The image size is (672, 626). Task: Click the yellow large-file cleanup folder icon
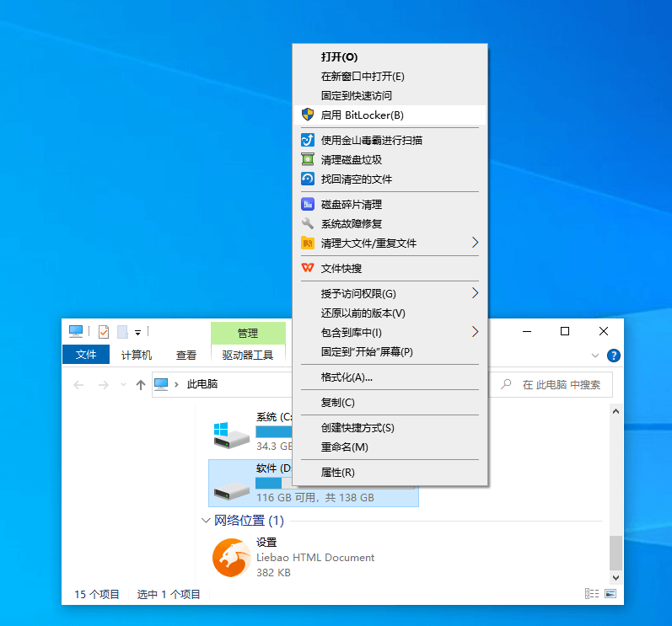coord(307,243)
